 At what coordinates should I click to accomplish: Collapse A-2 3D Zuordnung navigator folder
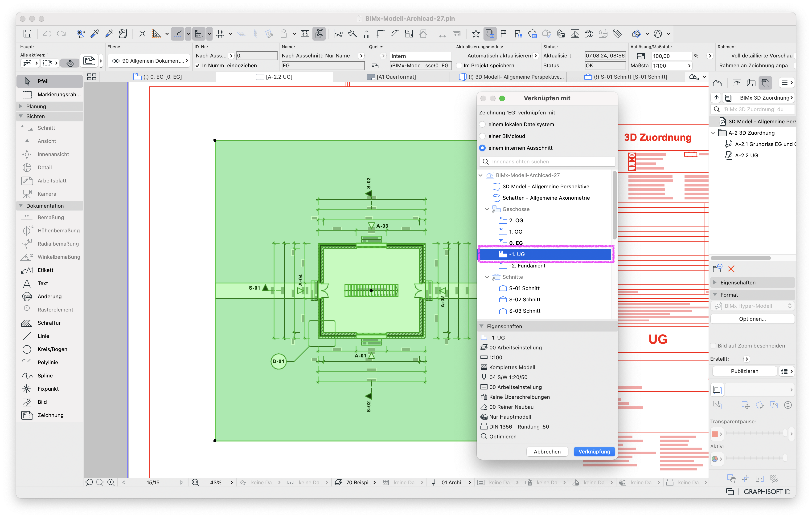[713, 133]
